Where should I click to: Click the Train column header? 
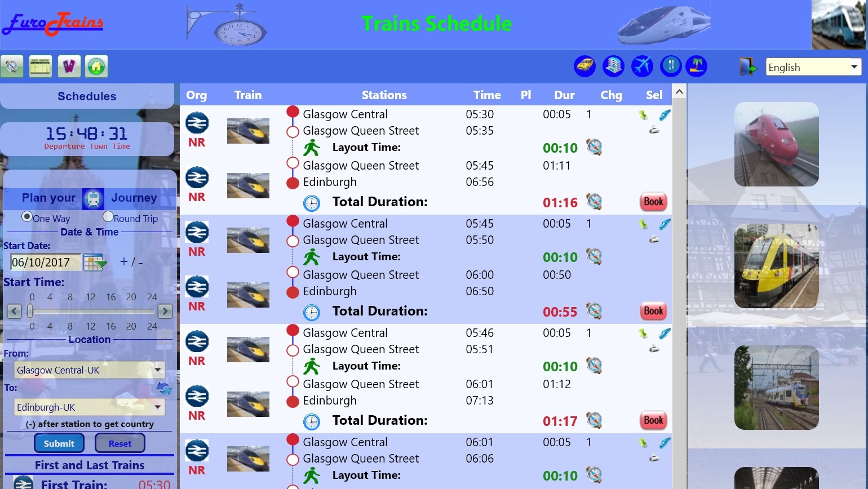click(248, 95)
